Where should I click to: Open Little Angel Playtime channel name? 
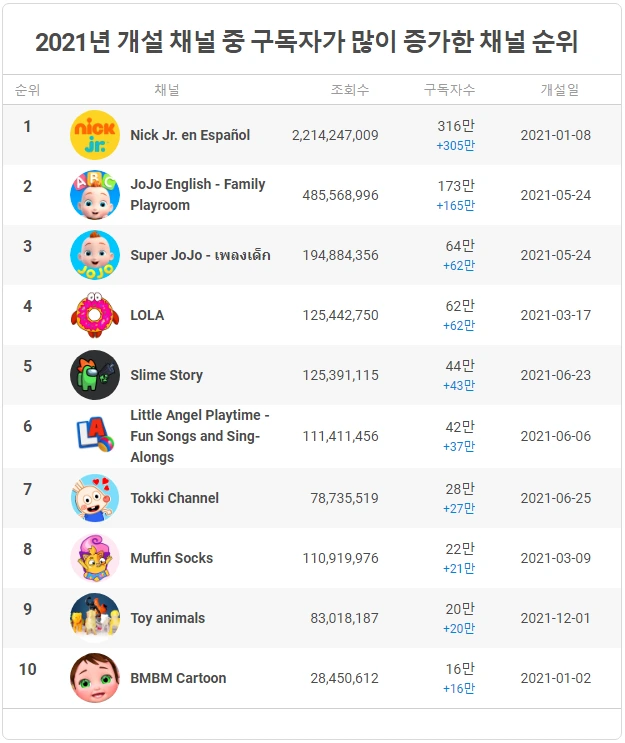coord(200,435)
